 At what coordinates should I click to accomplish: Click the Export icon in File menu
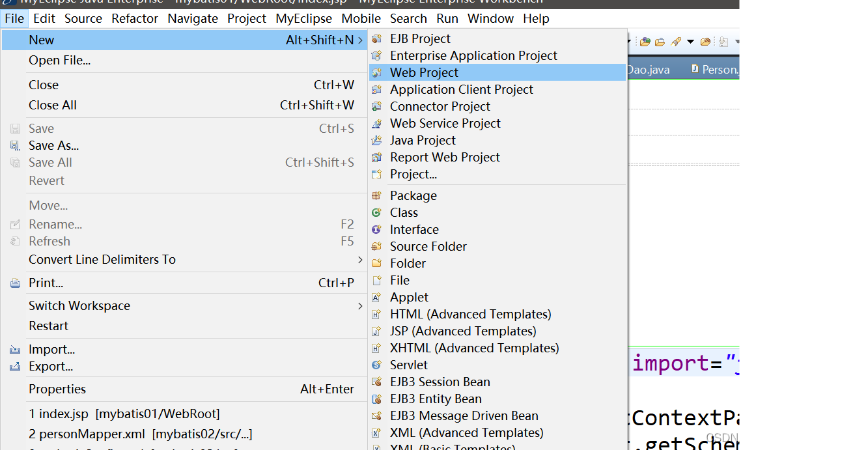15,367
